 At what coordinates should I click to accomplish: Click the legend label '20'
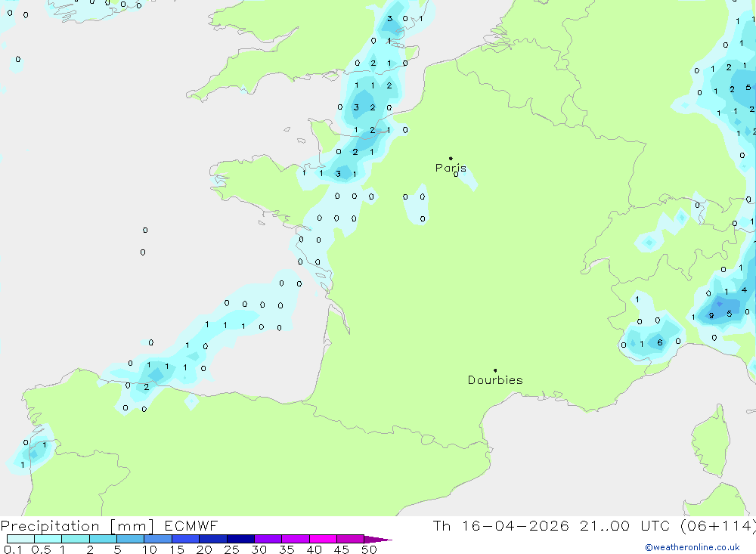click(x=204, y=549)
